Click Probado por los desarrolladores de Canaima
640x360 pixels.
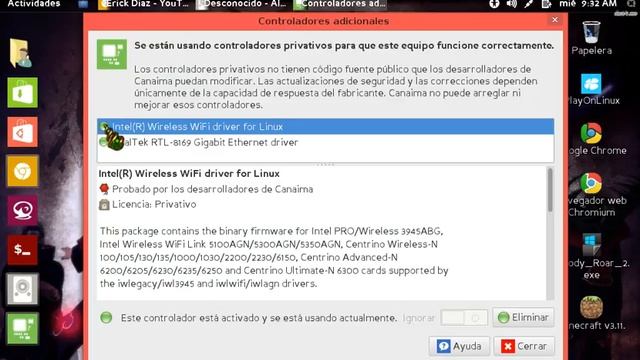[213, 189]
